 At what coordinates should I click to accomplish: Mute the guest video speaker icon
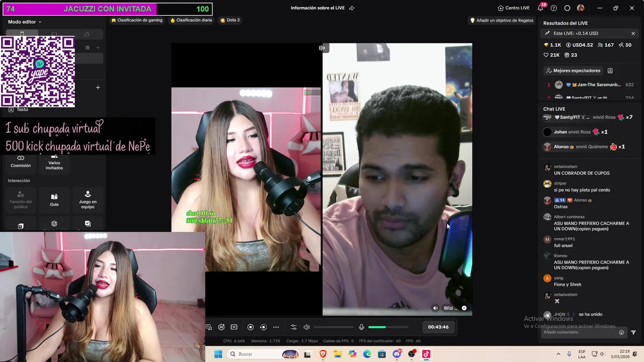tap(435, 308)
